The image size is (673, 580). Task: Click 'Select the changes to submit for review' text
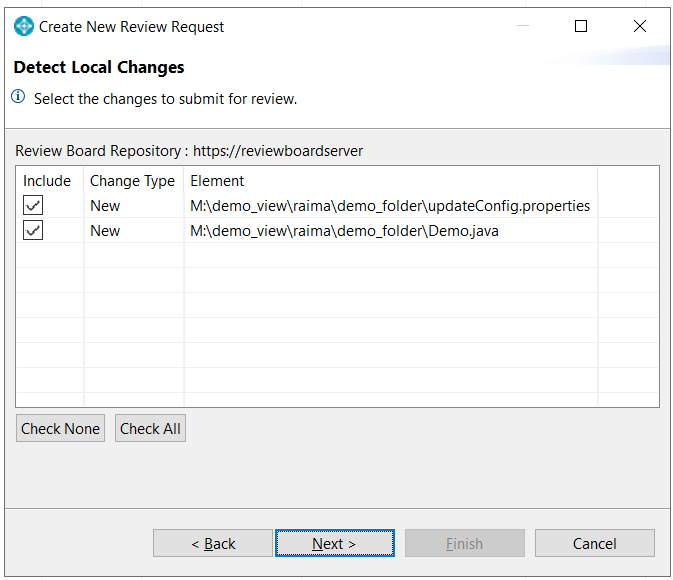(x=165, y=99)
